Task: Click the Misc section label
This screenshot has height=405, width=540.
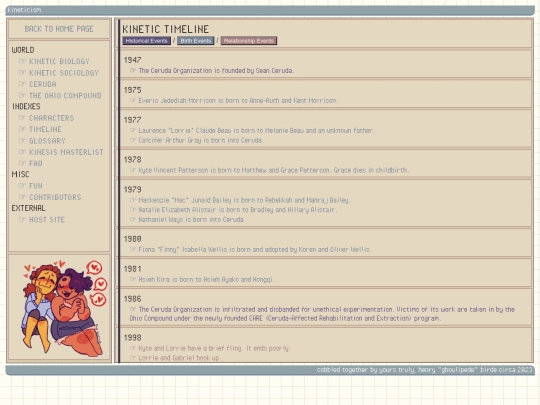Action: coord(20,174)
